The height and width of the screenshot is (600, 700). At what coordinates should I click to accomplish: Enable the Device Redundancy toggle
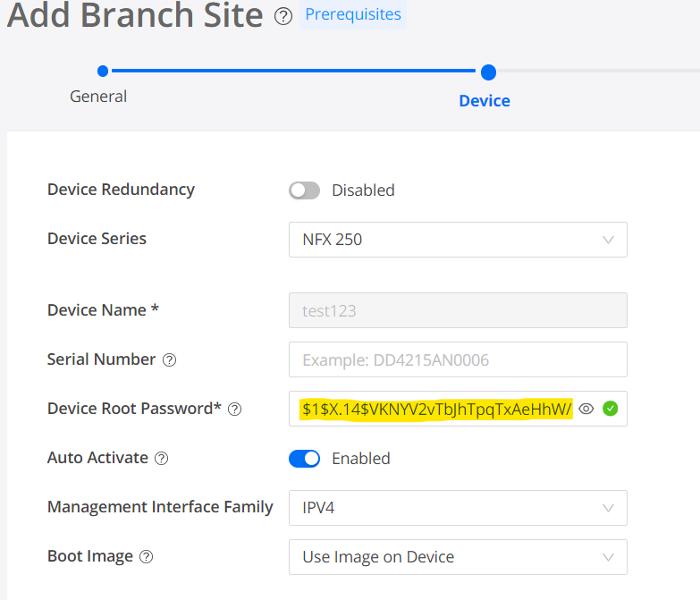[304, 190]
